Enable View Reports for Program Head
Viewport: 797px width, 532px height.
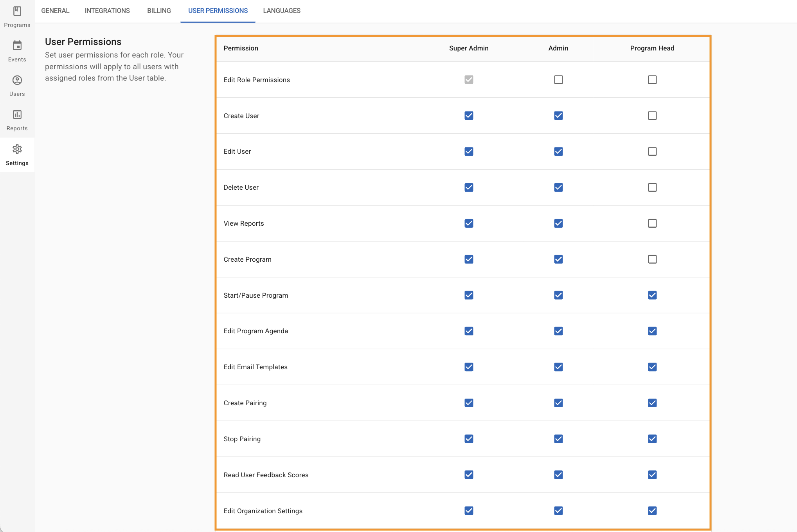[x=652, y=223]
